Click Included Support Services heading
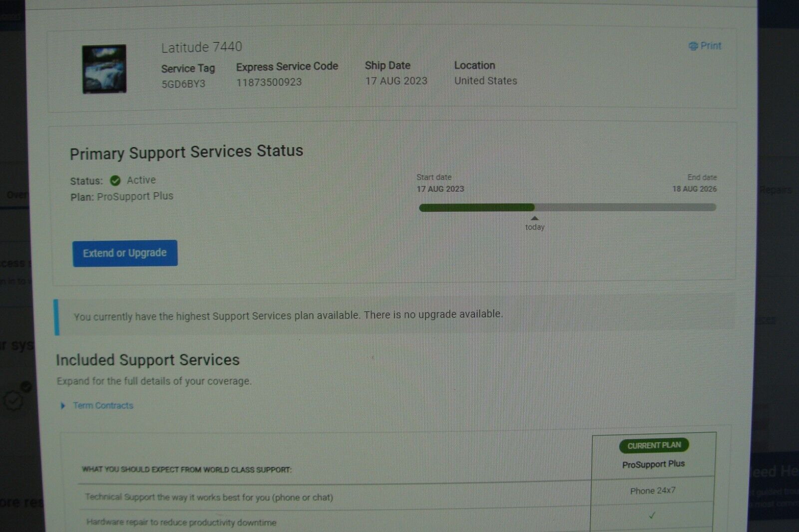This screenshot has width=799, height=532. [148, 360]
